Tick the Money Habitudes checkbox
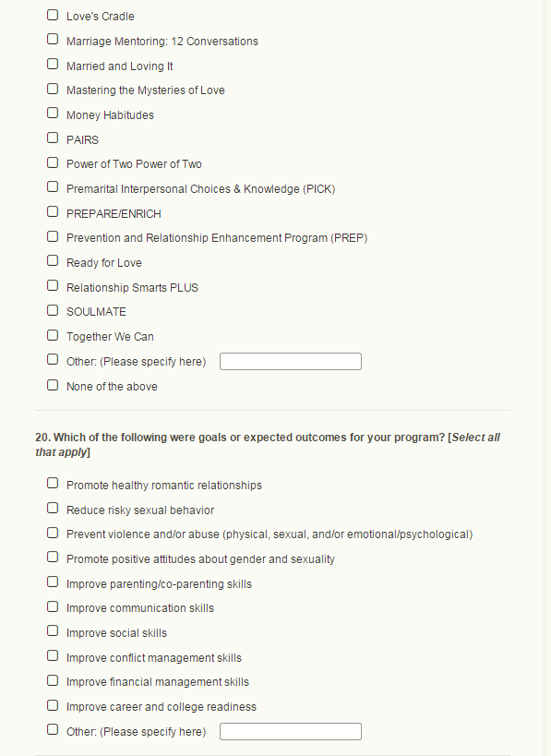551x756 pixels. (x=53, y=113)
